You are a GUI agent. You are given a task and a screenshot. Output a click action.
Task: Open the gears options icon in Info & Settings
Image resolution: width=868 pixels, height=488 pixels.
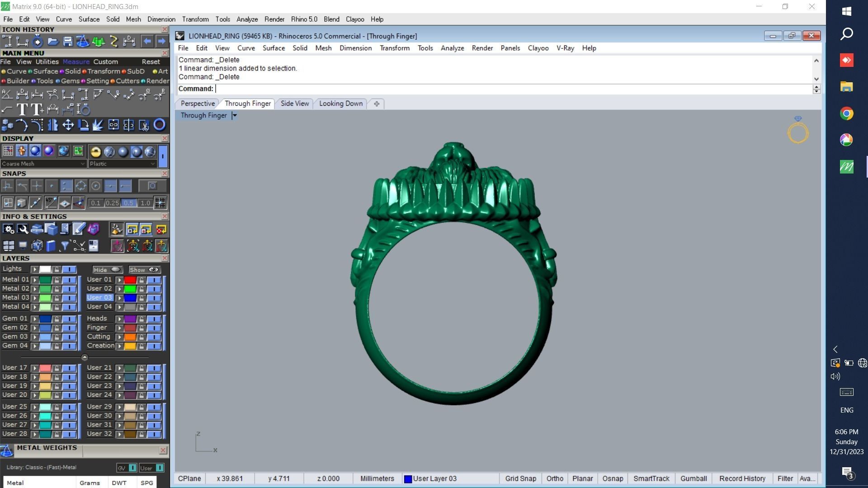click(x=9, y=230)
